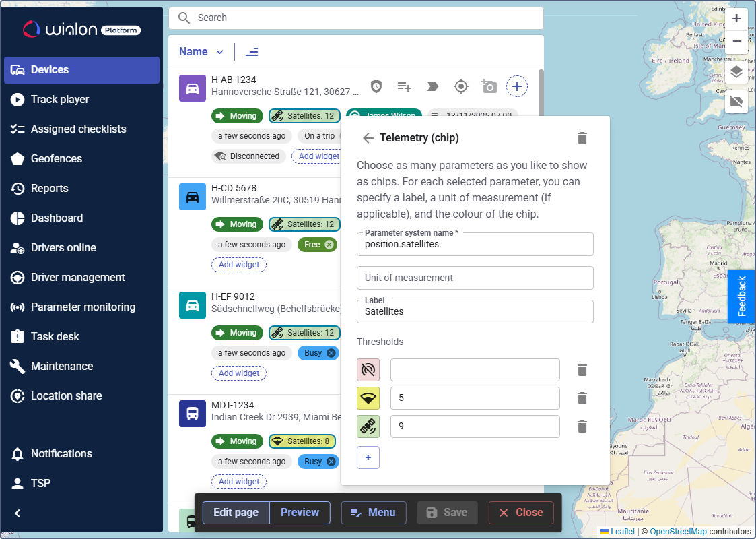Pick color for the yellow threshold swatch
Screen dimensions: 756x539
(x=368, y=398)
